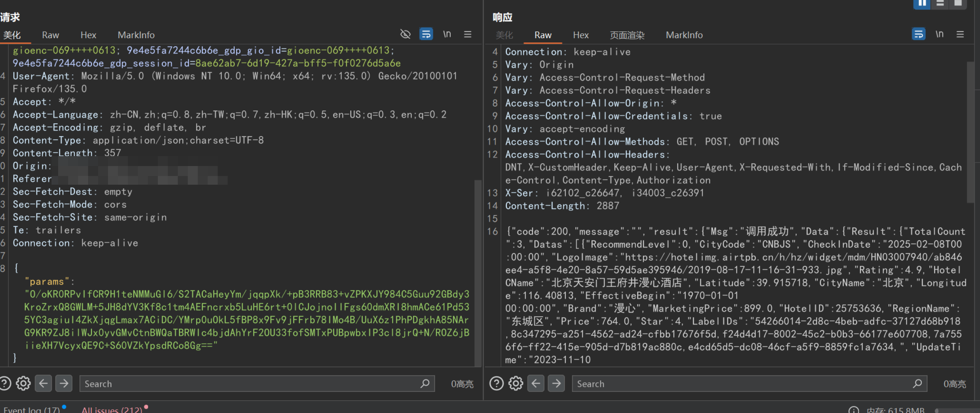Select side-by-side layout icon at top right
Image resolution: width=980 pixels, height=413 pixels.
tap(921, 3)
